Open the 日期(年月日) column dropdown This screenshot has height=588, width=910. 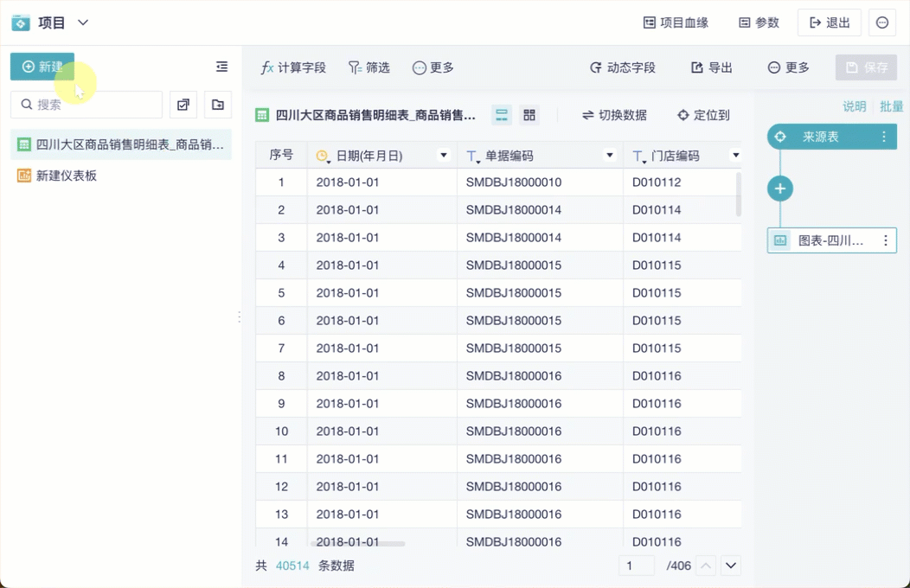tap(445, 154)
